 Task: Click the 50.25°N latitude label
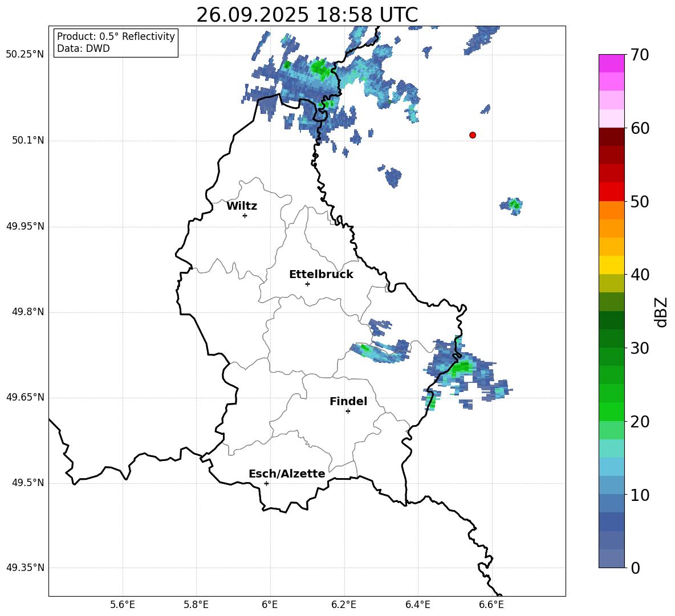pos(25,55)
